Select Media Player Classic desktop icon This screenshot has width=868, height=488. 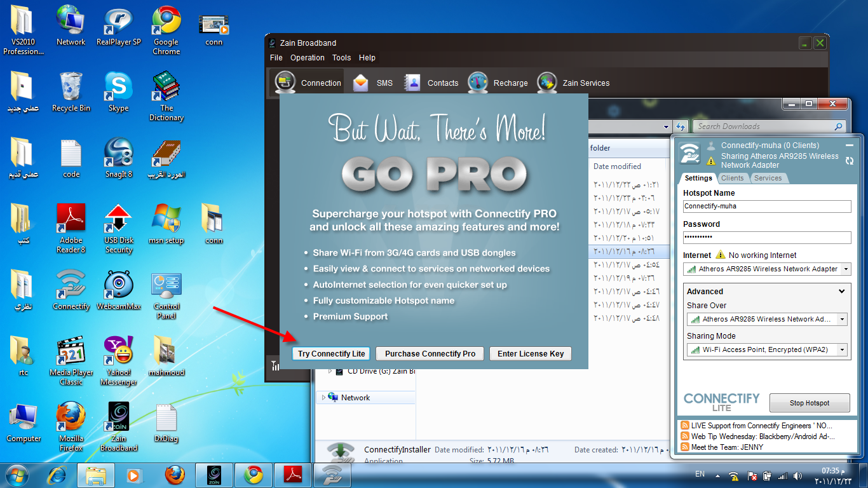71,360
